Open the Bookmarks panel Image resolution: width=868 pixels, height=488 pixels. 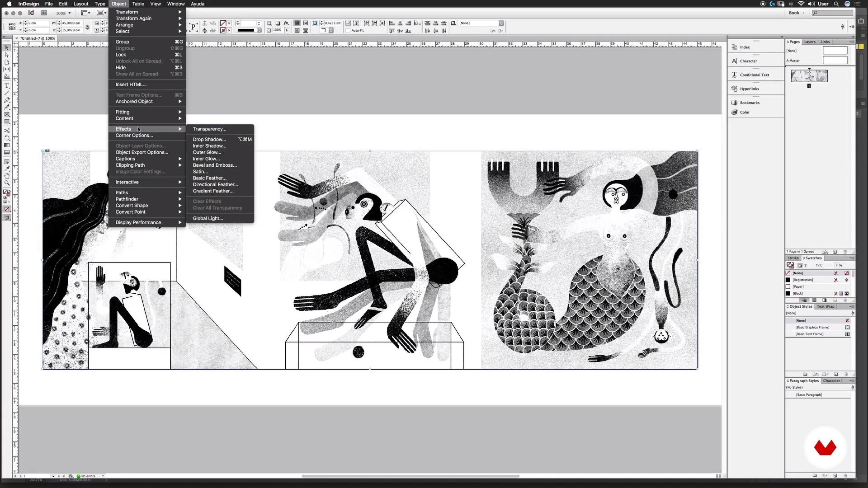point(750,103)
